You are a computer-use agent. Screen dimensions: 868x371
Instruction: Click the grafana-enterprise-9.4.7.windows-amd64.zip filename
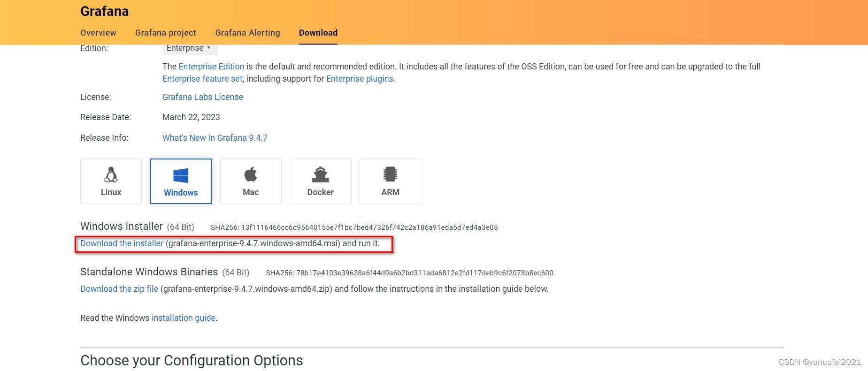[246, 289]
